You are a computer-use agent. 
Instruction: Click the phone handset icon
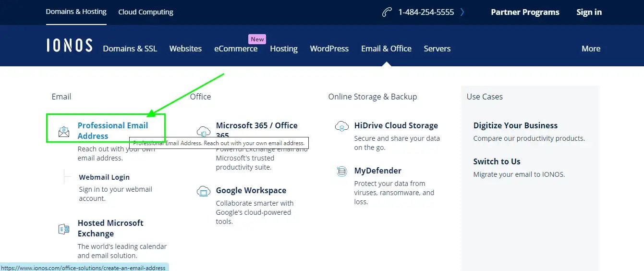[387, 12]
